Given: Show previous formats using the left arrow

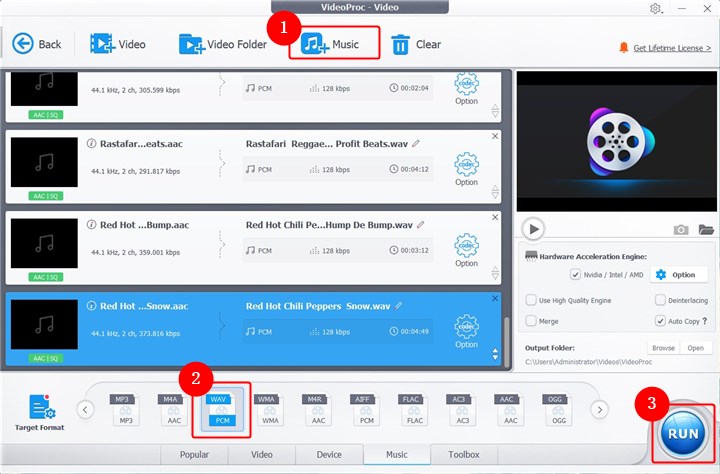Looking at the screenshot, I should [85, 409].
